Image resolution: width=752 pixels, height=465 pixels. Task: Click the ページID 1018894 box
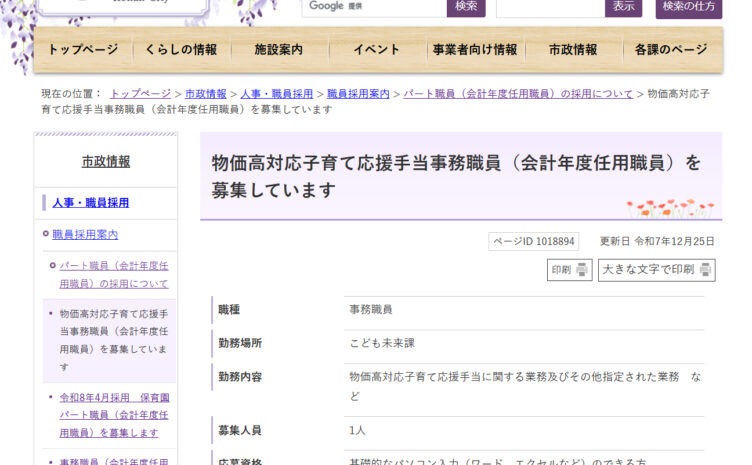pos(533,242)
